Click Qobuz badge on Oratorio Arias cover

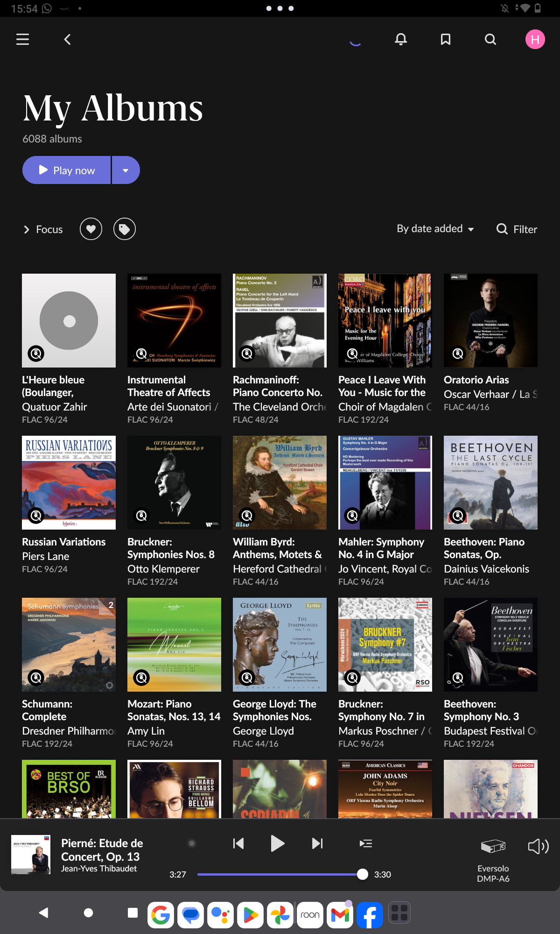(x=458, y=354)
